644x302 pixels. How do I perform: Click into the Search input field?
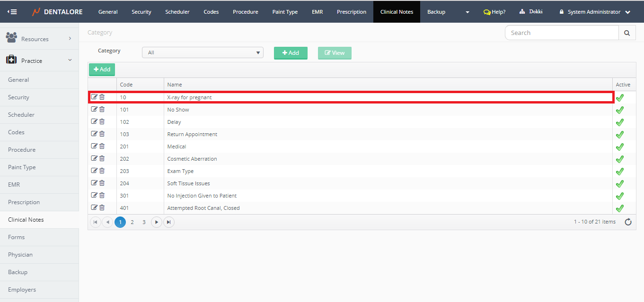pyautogui.click(x=562, y=33)
